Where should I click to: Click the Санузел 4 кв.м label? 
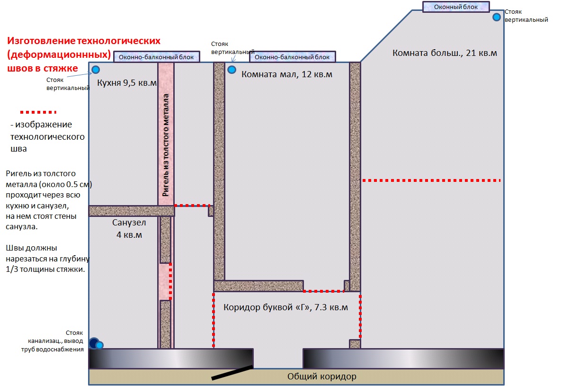[x=129, y=228]
